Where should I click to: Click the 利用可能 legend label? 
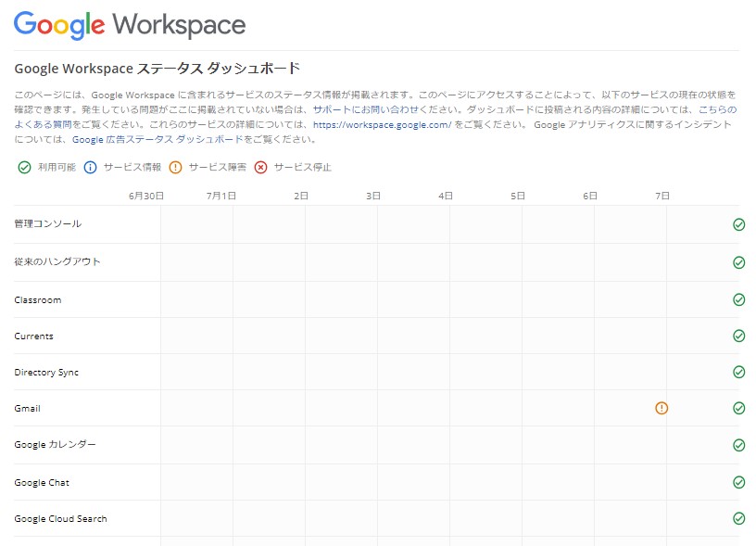(x=57, y=168)
